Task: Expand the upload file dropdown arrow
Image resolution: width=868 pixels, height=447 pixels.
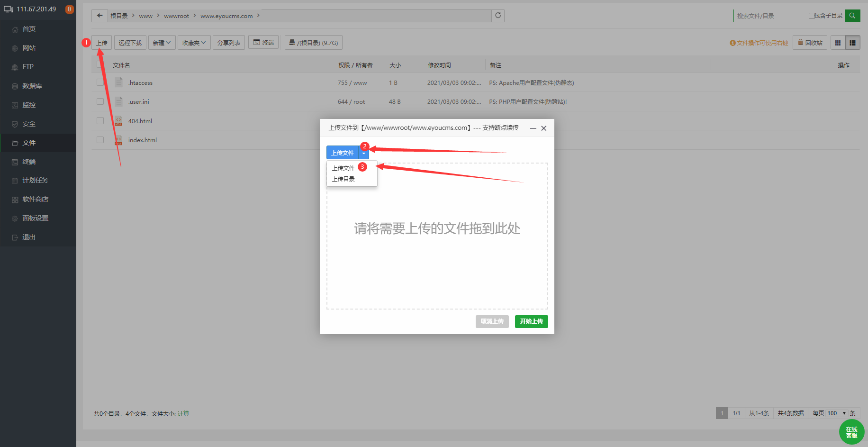Action: (364, 153)
